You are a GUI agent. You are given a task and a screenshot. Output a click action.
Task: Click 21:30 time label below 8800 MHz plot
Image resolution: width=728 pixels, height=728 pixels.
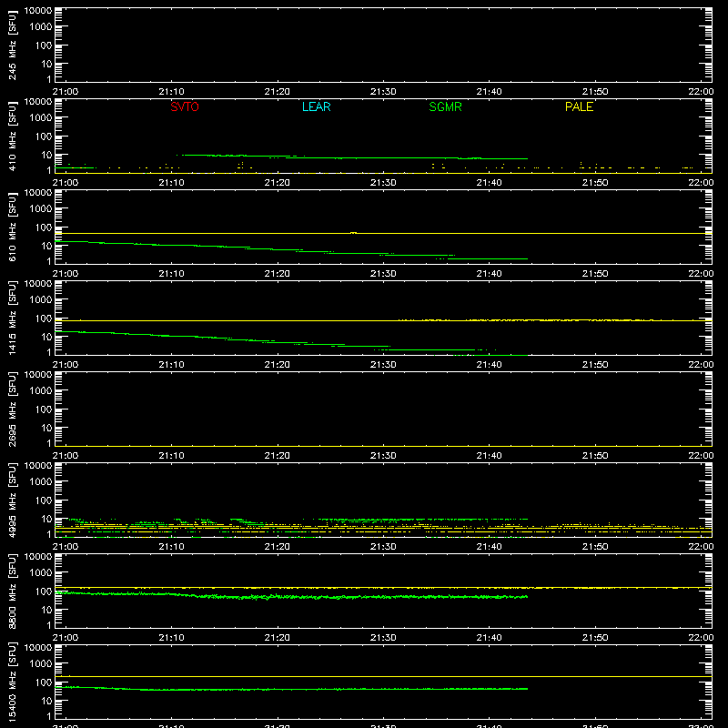(x=383, y=638)
